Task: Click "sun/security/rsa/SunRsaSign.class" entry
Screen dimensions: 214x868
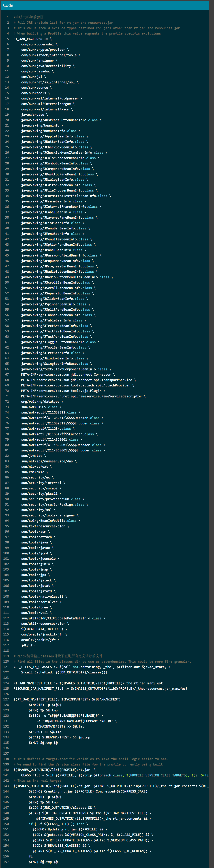Action: 55,504
